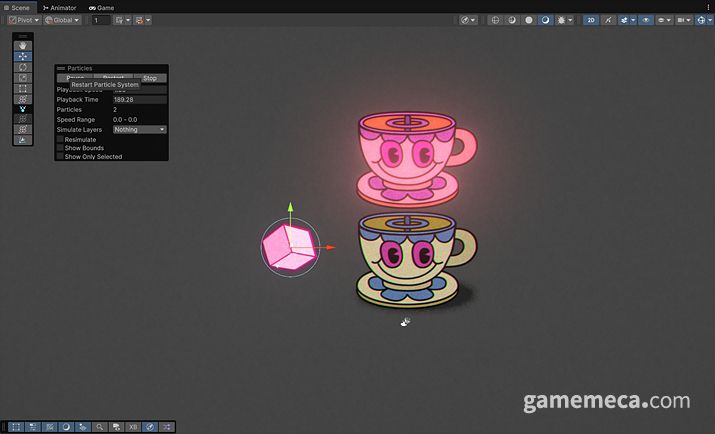
Task: Check Show Only Selected option
Action: click(60, 157)
